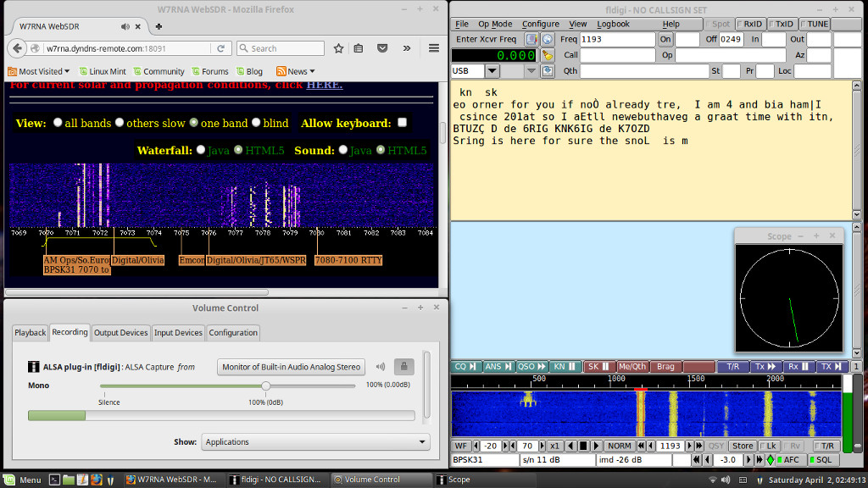
Task: Bookmark this page with the star icon
Action: [339, 48]
